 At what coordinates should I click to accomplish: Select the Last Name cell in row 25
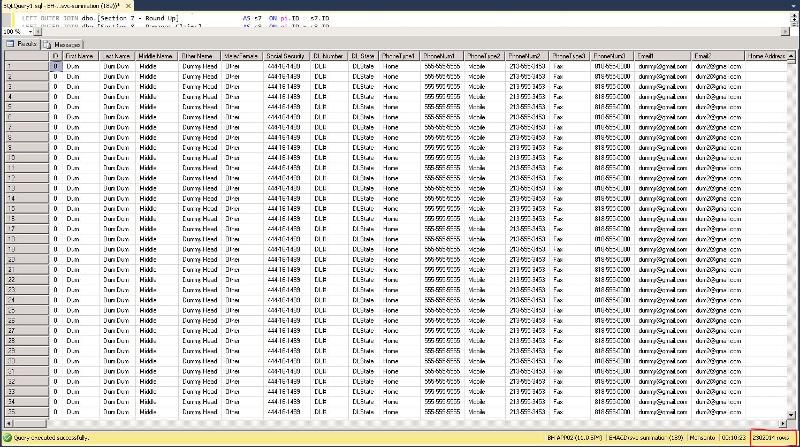point(117,310)
